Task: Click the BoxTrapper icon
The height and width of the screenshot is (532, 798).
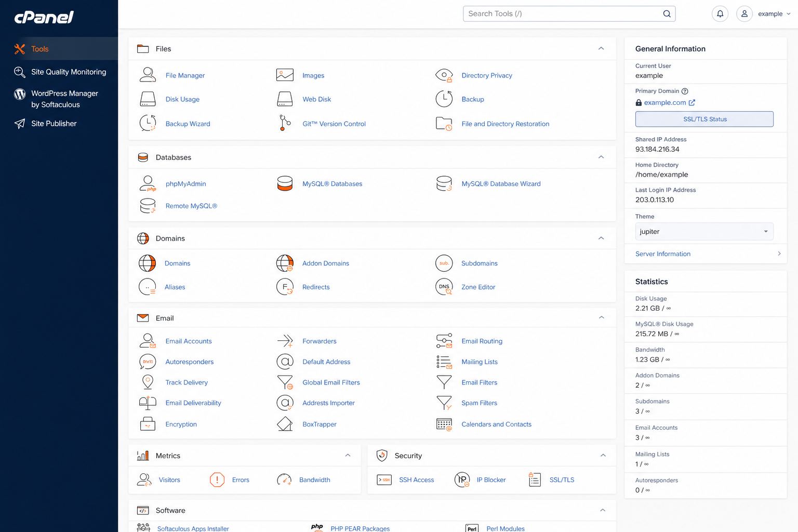Action: tap(285, 424)
